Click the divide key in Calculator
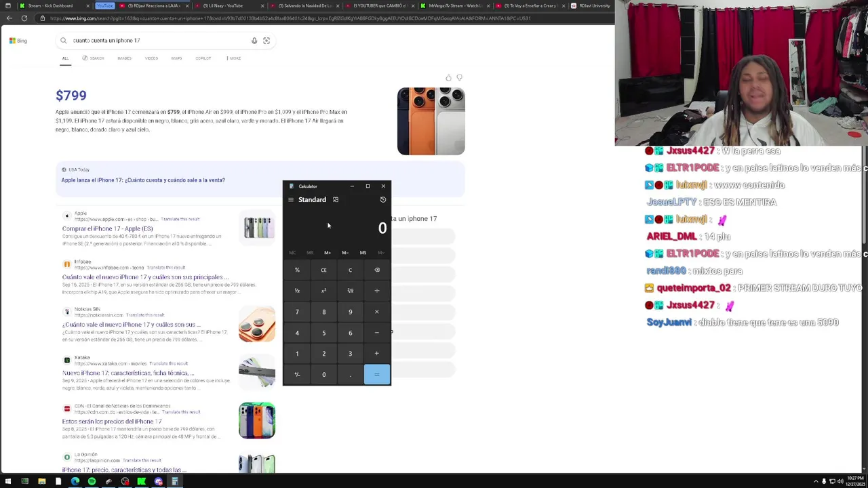Image resolution: width=868 pixels, height=488 pixels. (377, 291)
